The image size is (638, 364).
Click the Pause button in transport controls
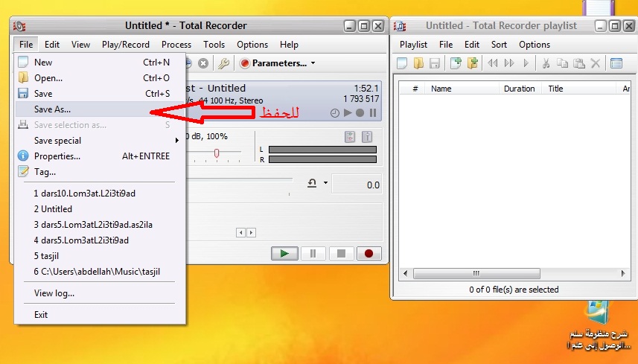click(x=313, y=253)
